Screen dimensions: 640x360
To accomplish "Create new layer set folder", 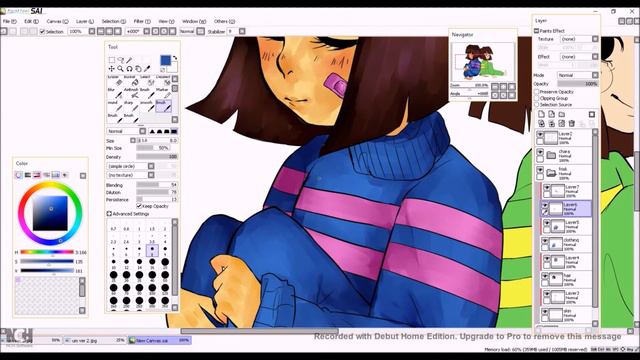I will pyautogui.click(x=562, y=114).
